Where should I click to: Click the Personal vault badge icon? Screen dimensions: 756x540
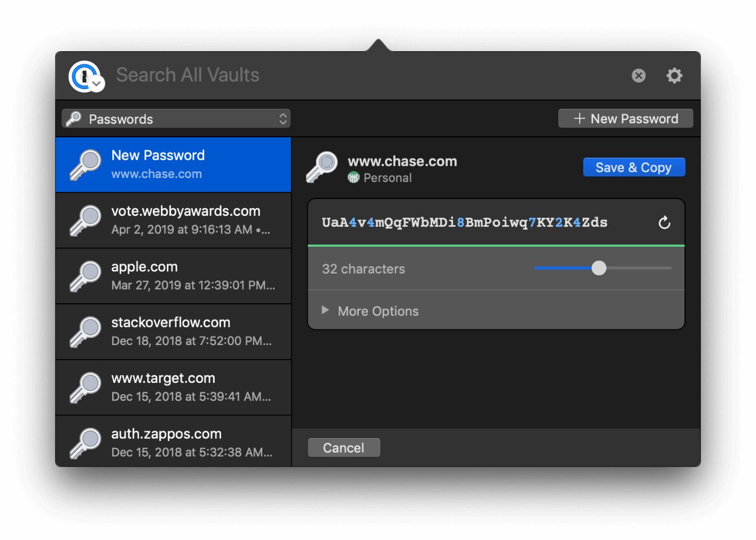(353, 177)
